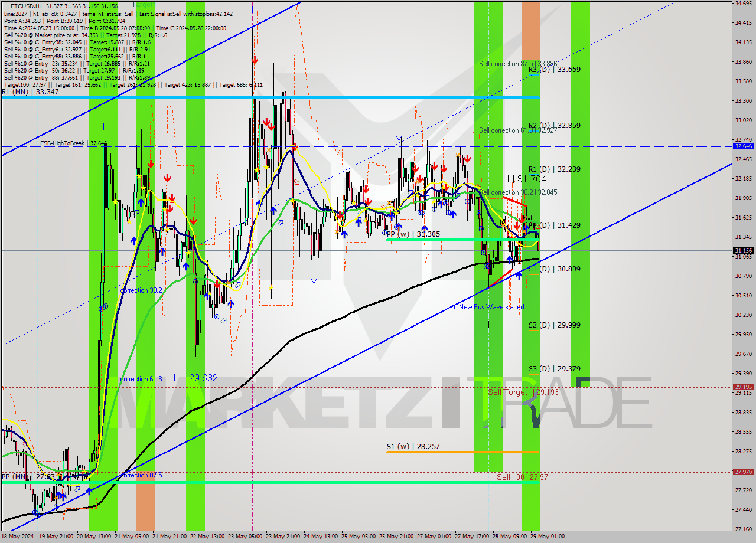This screenshot has height=543, width=756.
Task: Click the 27.160 price axis value
Action: (x=743, y=529)
